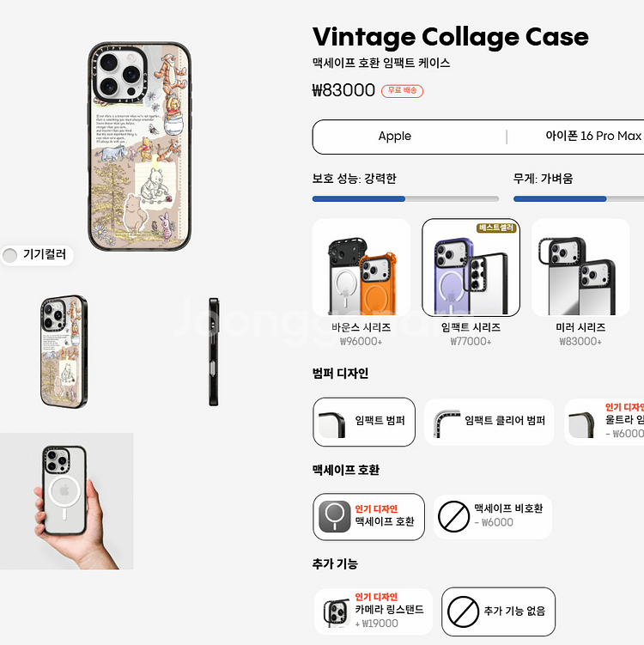Click the Impact Clear Bumper corner icon
This screenshot has width=644, height=645.
(447, 423)
